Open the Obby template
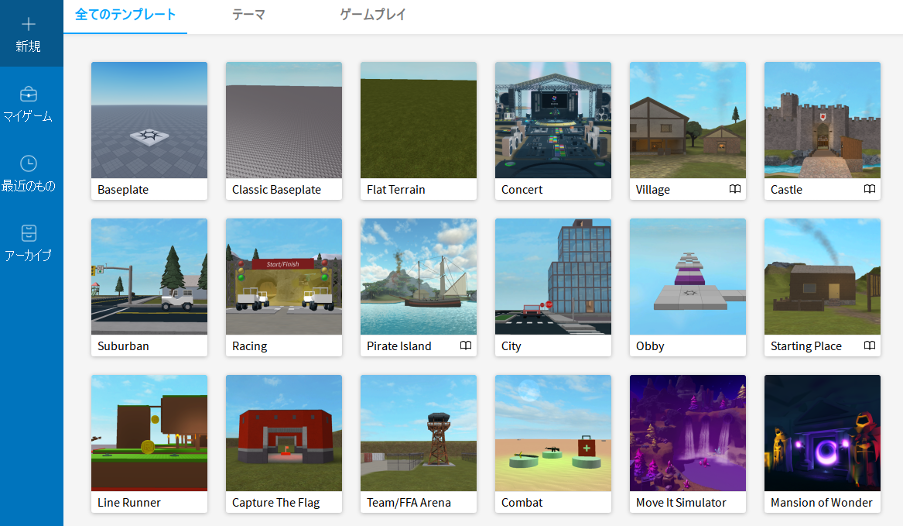Image resolution: width=904 pixels, height=526 pixels. 688,277
